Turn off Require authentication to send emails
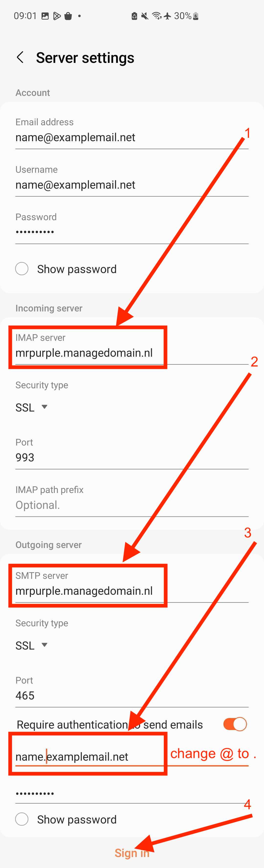This screenshot has width=264, height=868. tap(235, 724)
